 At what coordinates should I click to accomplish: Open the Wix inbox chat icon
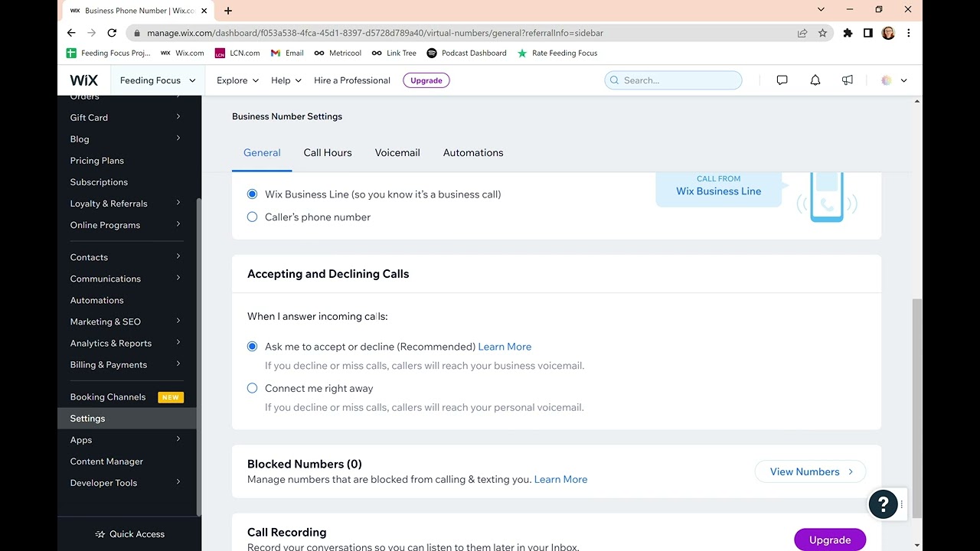point(782,80)
